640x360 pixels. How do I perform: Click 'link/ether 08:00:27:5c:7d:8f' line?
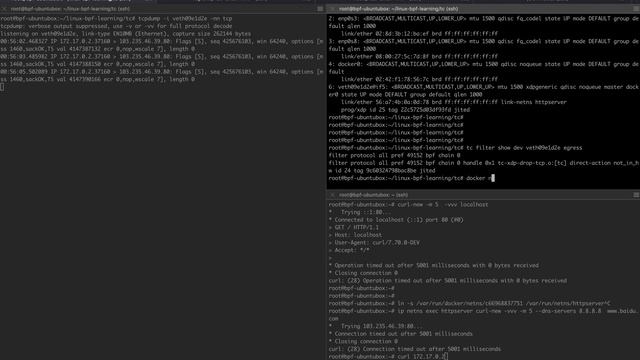tap(420, 56)
